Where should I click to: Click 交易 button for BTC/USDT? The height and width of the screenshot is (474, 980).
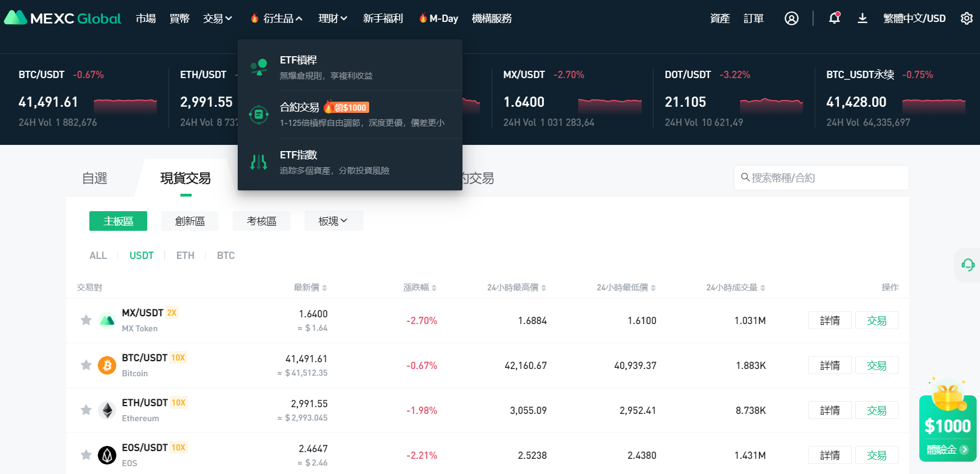pyautogui.click(x=877, y=365)
